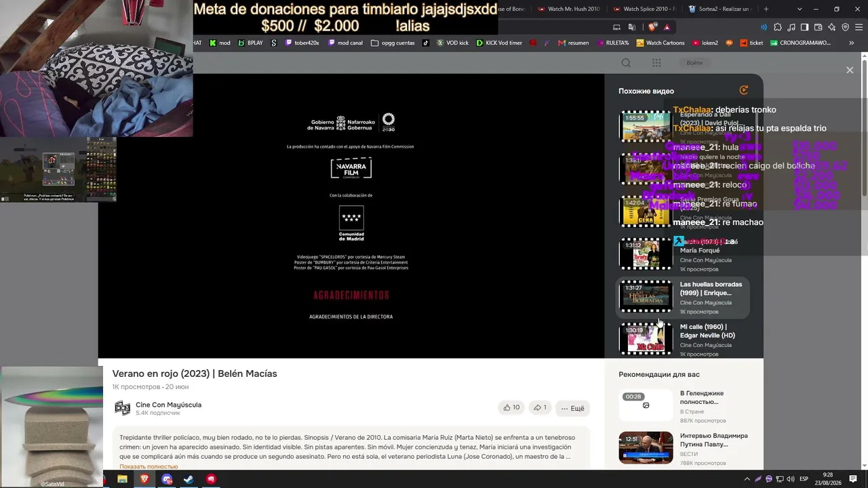Open the Gmail resumen bookmark

573,43
